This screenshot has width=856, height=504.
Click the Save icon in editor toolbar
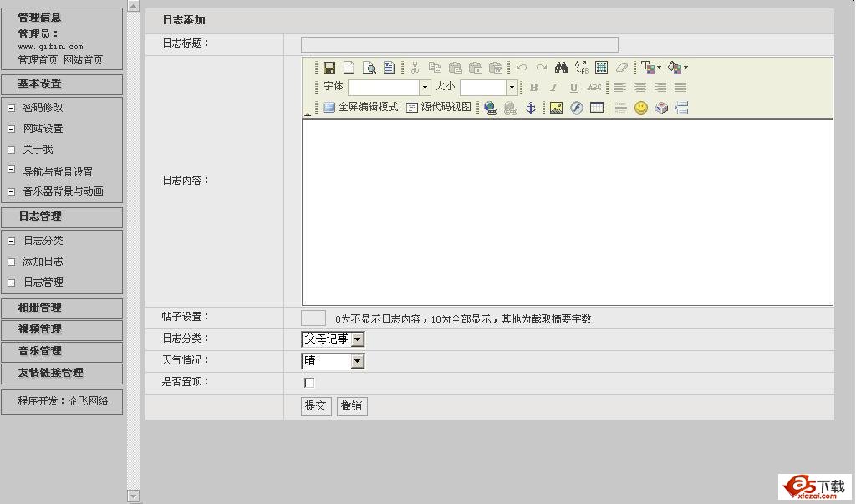[329, 67]
